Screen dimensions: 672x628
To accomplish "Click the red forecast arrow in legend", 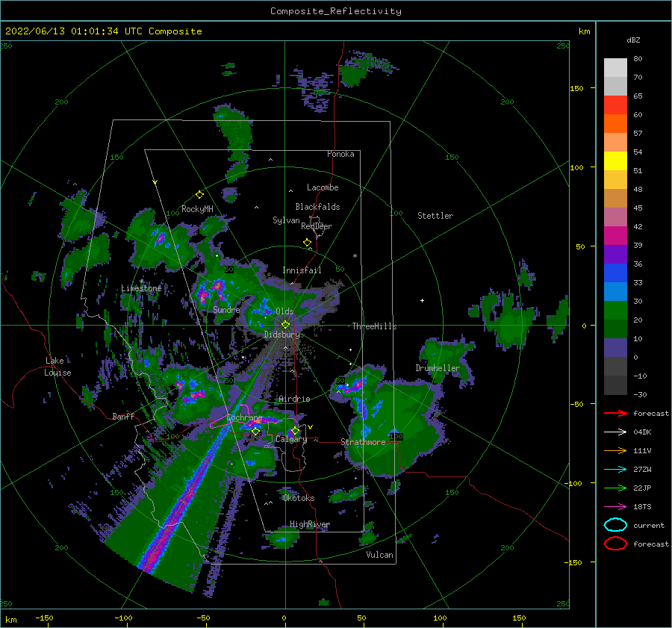I will (x=615, y=413).
